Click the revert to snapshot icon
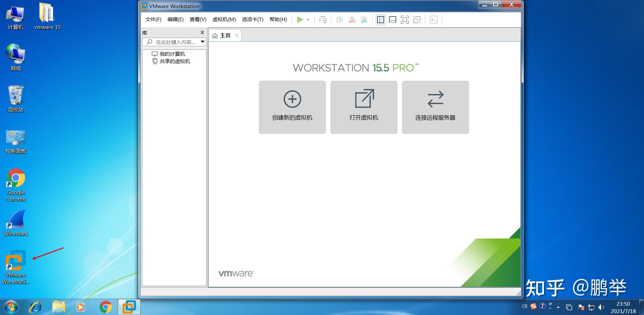 coord(352,20)
